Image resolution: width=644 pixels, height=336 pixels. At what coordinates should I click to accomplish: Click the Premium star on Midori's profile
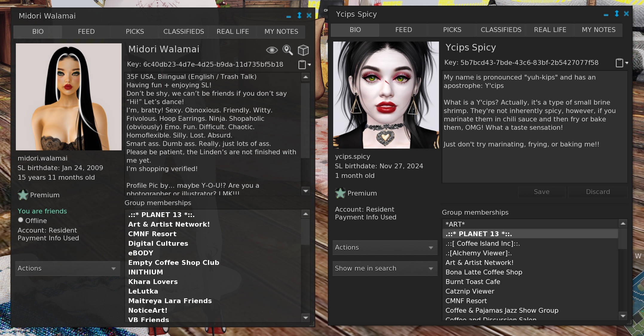23,195
